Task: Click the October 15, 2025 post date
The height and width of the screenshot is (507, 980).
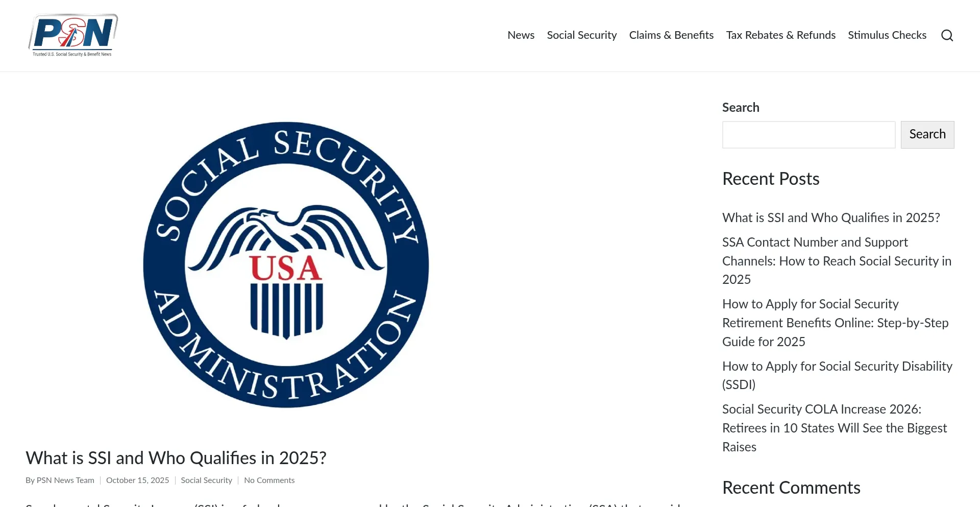Action: (137, 480)
